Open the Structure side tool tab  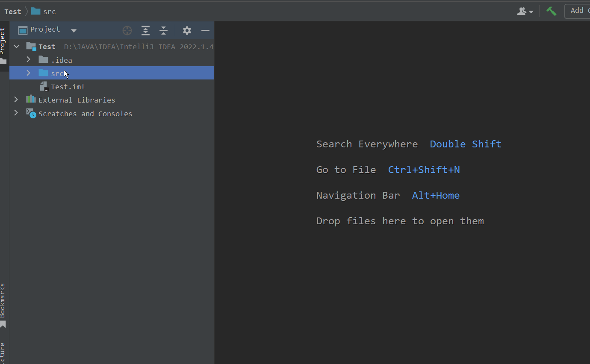coord(3,352)
